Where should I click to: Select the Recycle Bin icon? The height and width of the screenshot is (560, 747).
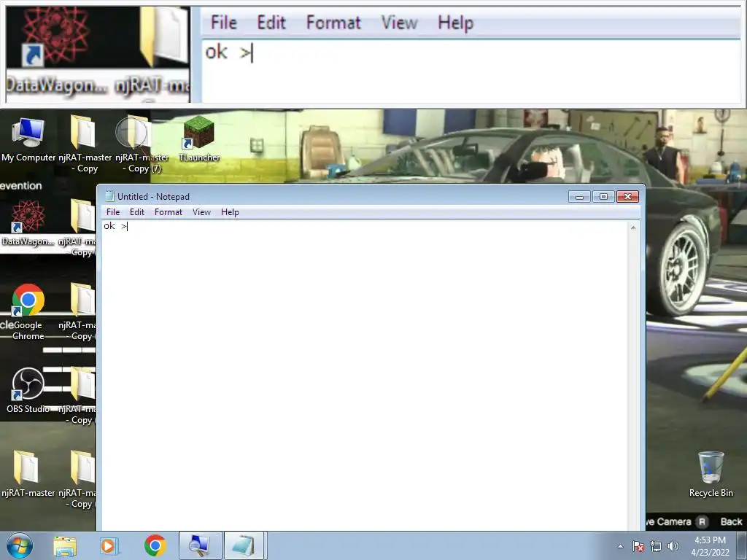click(711, 474)
